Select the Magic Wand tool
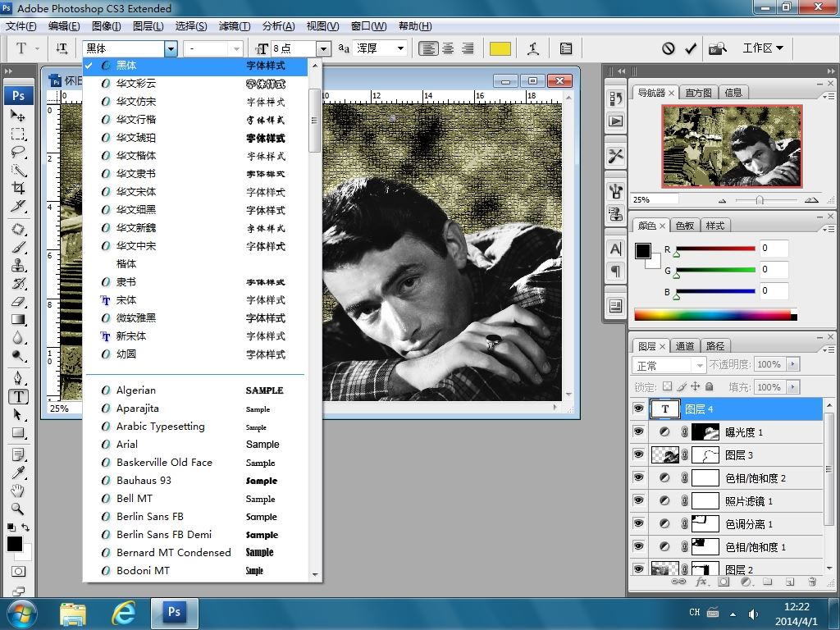 click(18, 171)
